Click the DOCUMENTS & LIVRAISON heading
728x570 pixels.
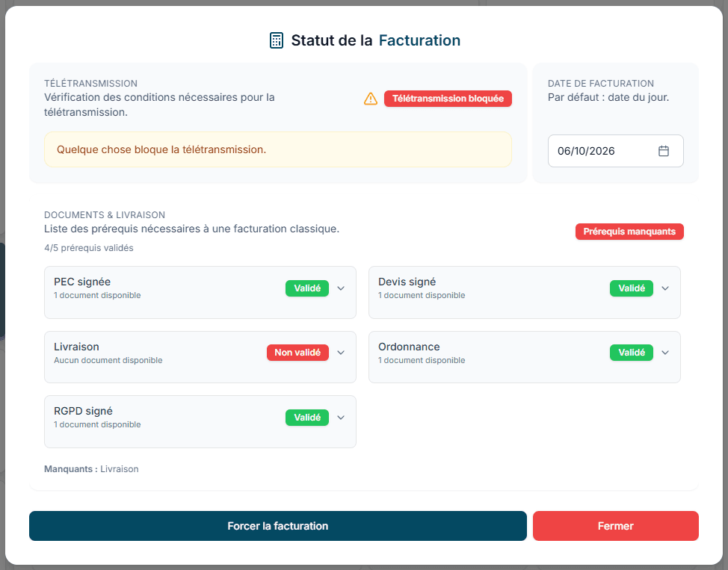pyautogui.click(x=105, y=215)
